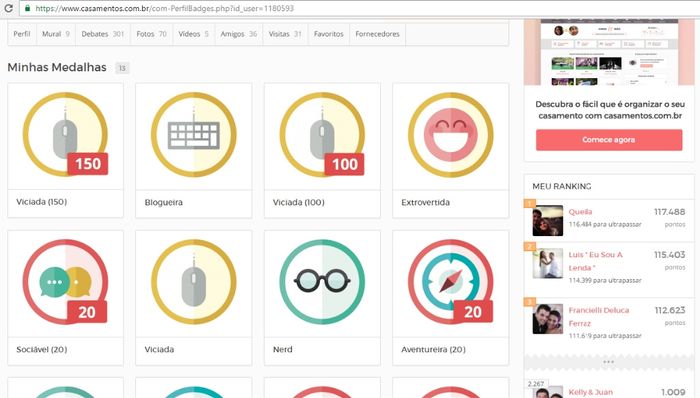Click the Minhas Medalhas heading
Viewport: 700px width, 398px height.
tap(57, 67)
